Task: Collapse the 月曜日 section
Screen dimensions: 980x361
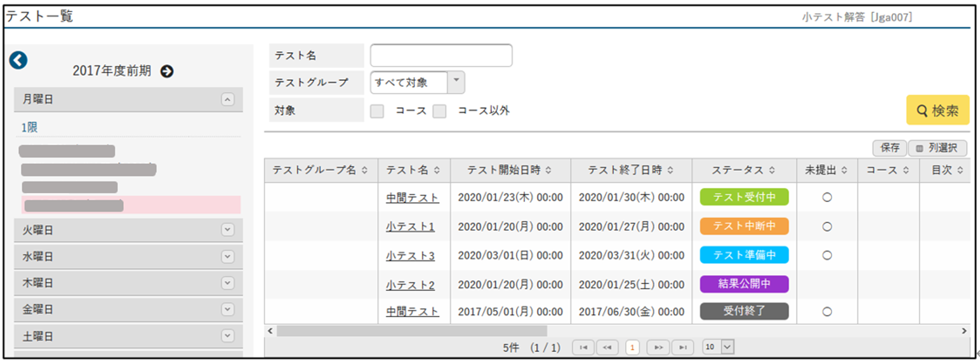Action: [x=227, y=99]
